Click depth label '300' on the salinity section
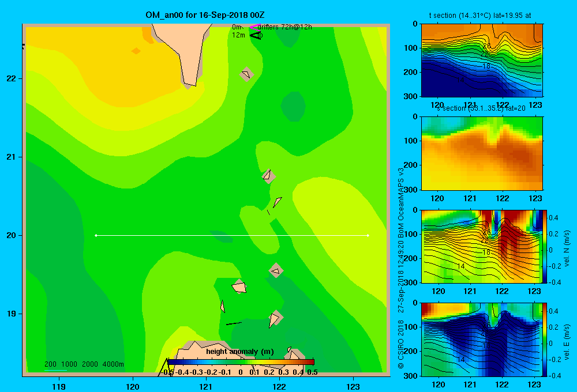This screenshot has height=392, width=577. [x=411, y=190]
